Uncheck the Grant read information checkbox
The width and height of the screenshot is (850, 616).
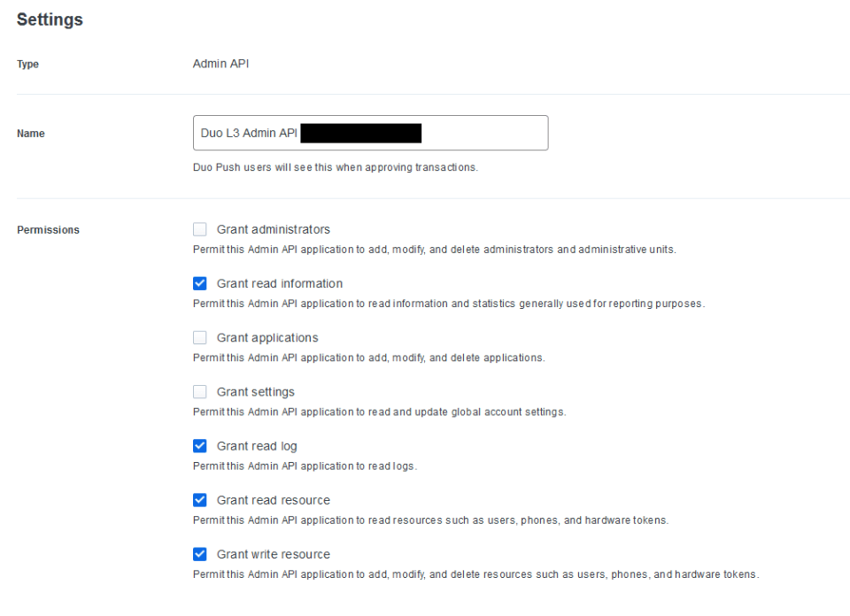[x=200, y=283]
